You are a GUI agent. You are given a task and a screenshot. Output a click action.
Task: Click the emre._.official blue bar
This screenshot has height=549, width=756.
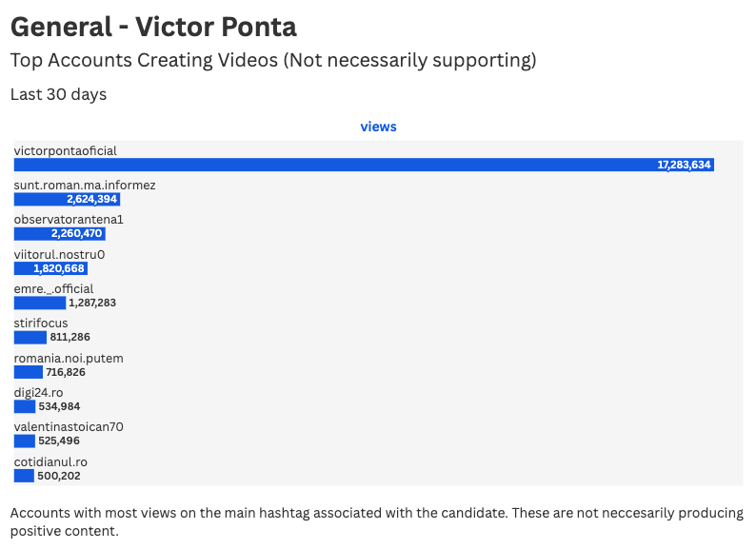coord(40,303)
